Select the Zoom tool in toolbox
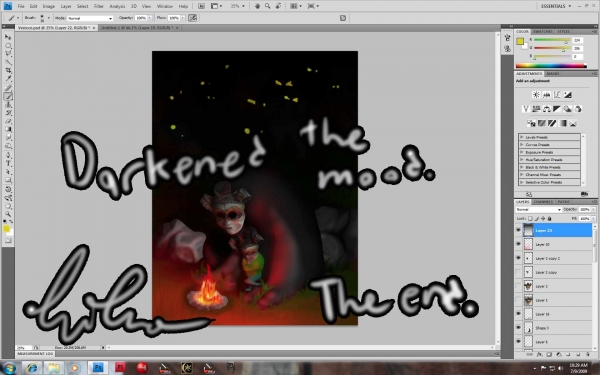Viewport: 600px width, 375px height. tap(8, 214)
